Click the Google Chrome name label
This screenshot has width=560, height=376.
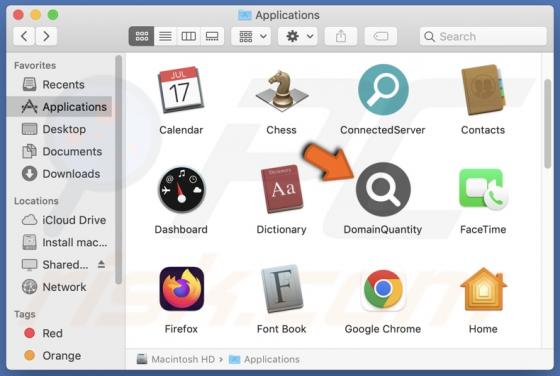coord(383,329)
